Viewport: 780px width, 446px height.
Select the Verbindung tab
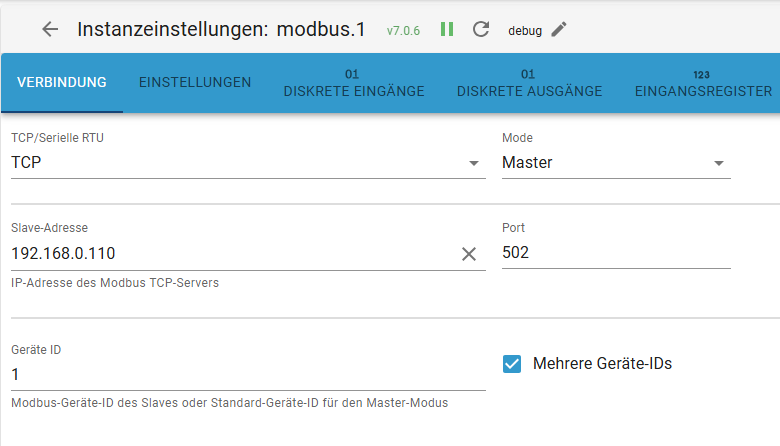(62, 82)
